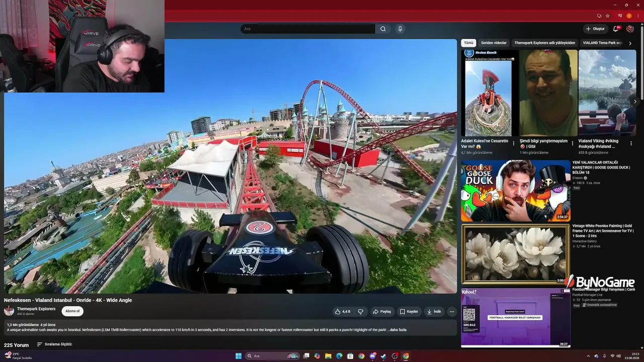This screenshot has width=644, height=362.
Task: Open File Explorer from the taskbar
Action: coord(328,356)
